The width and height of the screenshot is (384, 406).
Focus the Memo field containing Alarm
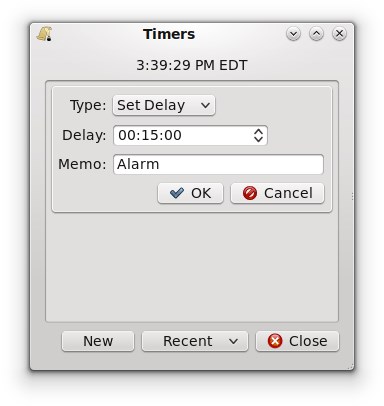[218, 164]
